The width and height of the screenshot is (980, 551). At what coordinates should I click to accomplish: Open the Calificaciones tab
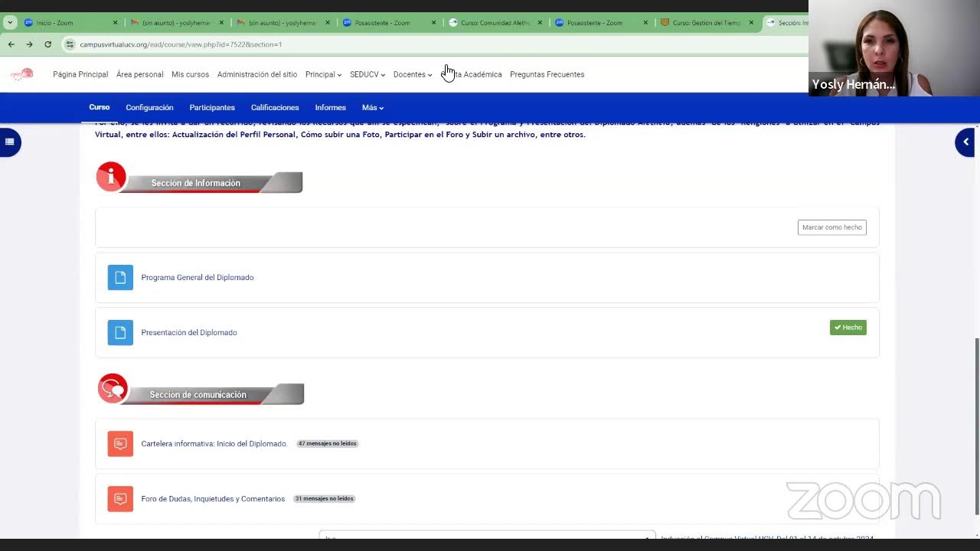pos(275,108)
